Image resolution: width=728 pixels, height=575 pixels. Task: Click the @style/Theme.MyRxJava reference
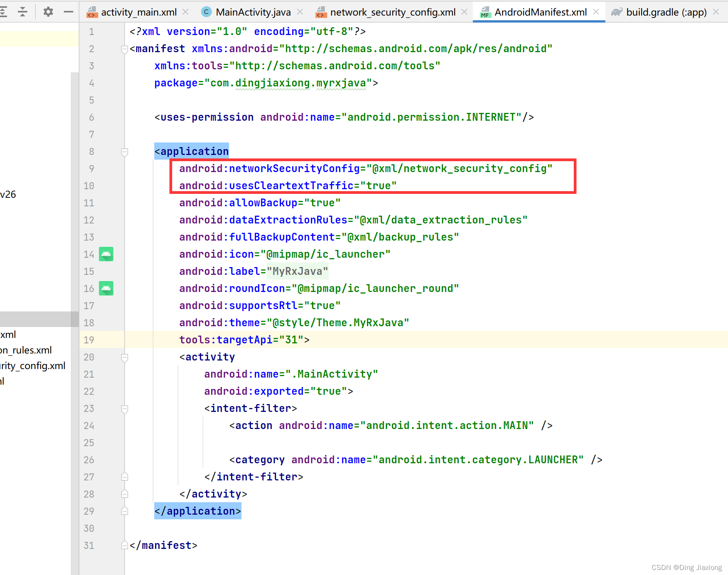pos(338,323)
